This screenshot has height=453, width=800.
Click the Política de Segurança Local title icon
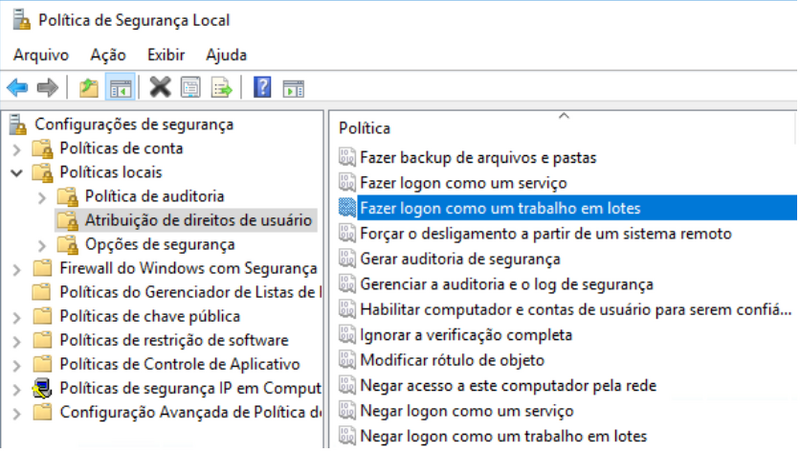click(21, 20)
